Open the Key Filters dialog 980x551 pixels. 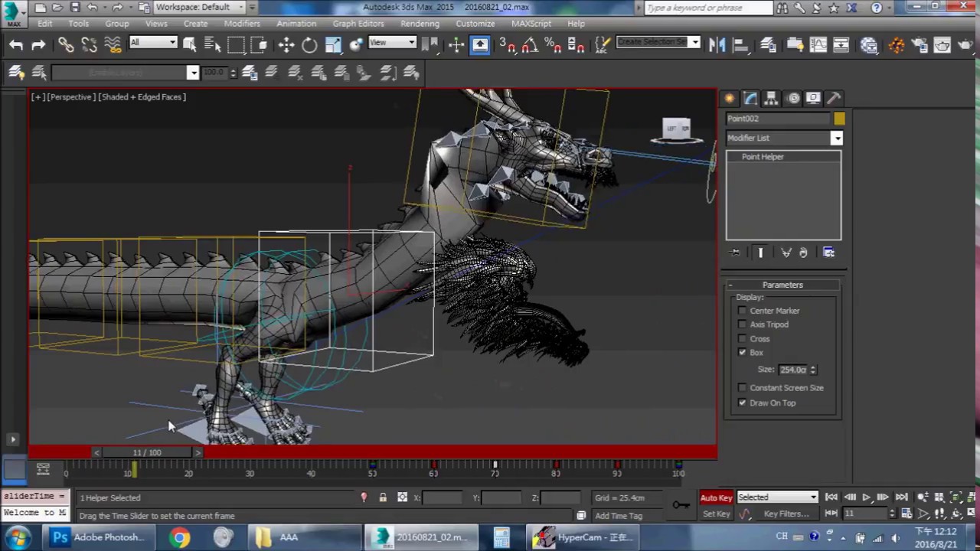pos(786,514)
